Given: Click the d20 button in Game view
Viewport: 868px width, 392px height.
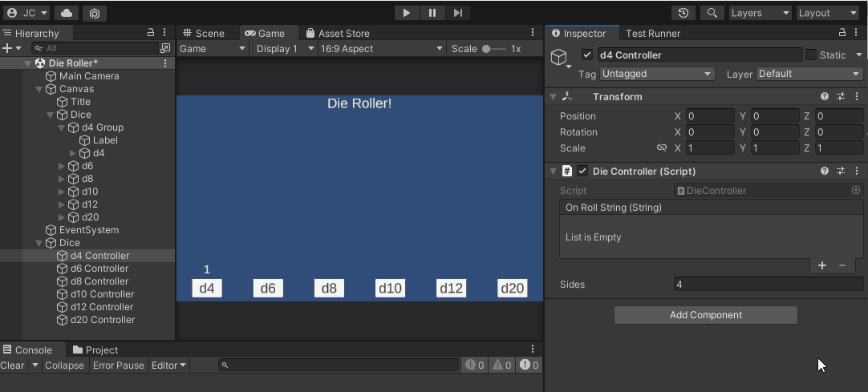Looking at the screenshot, I should click(x=512, y=288).
